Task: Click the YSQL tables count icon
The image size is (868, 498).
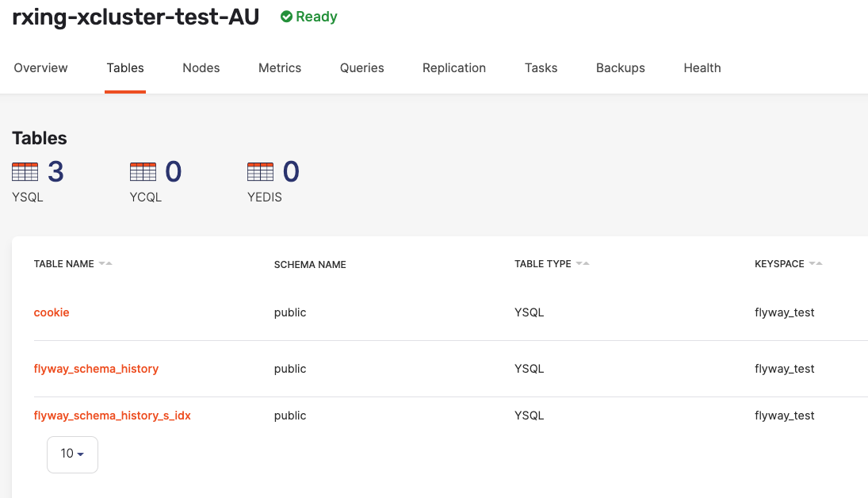Action: 24,171
